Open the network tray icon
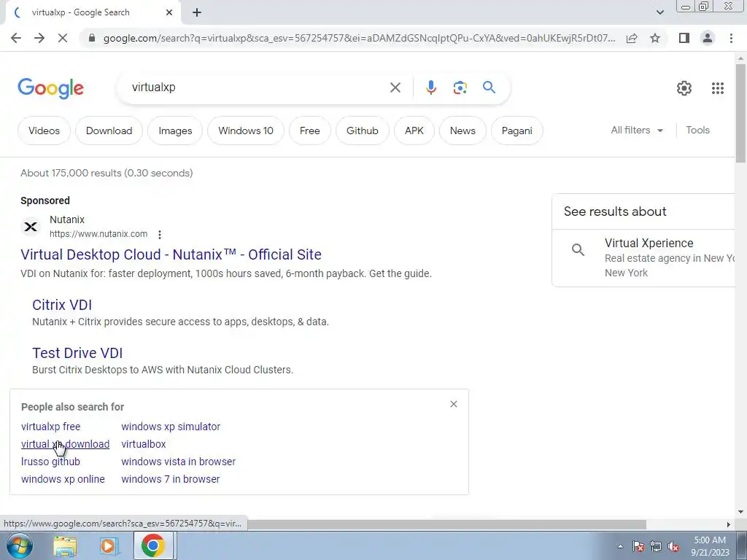 click(x=656, y=546)
